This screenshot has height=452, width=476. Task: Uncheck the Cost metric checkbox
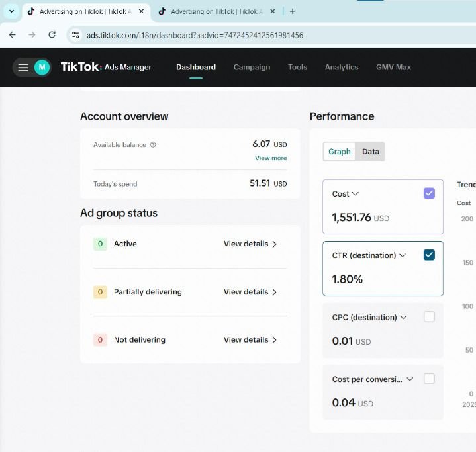click(429, 193)
